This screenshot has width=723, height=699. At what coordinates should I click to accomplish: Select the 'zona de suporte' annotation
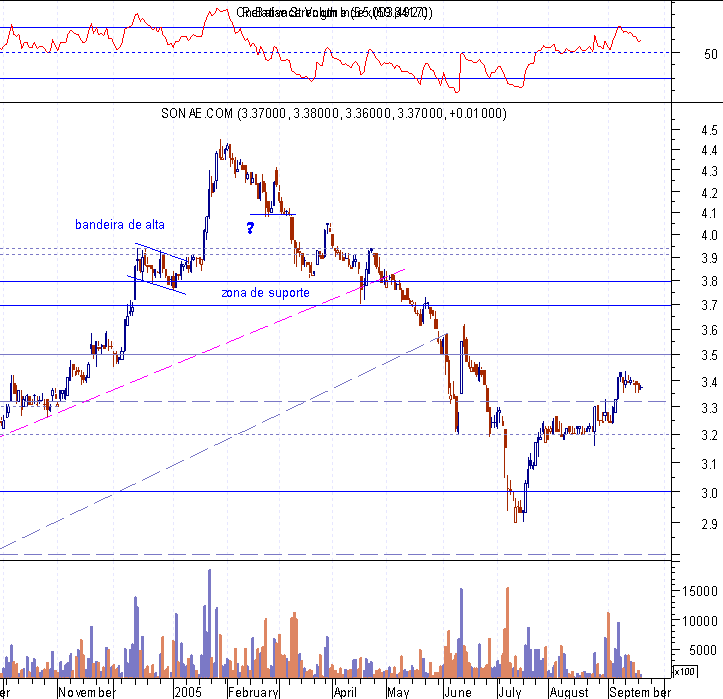(266, 293)
